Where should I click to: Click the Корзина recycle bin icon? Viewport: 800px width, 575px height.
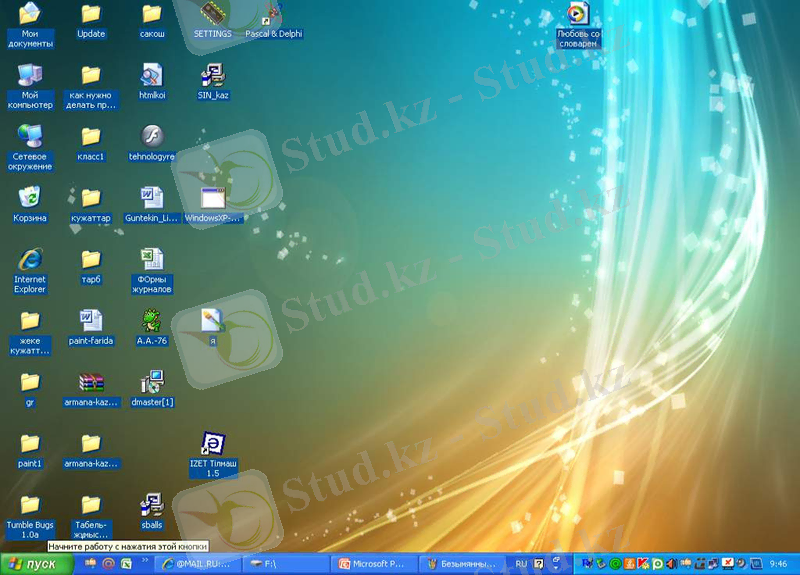30,197
